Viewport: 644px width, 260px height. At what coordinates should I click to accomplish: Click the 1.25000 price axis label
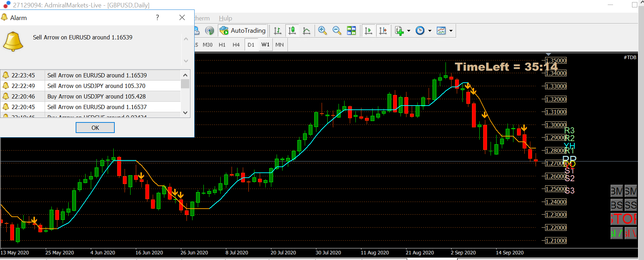(x=556, y=189)
